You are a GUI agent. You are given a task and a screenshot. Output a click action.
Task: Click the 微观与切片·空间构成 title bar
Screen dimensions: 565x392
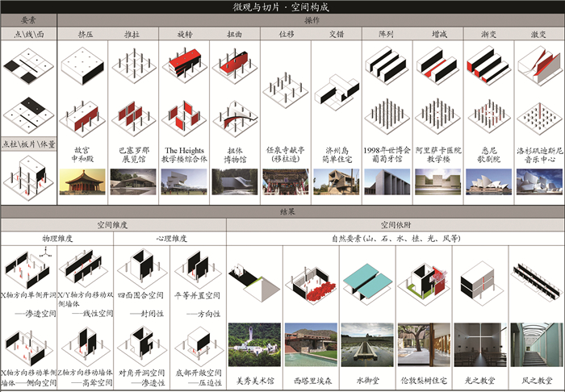pyautogui.click(x=282, y=7)
